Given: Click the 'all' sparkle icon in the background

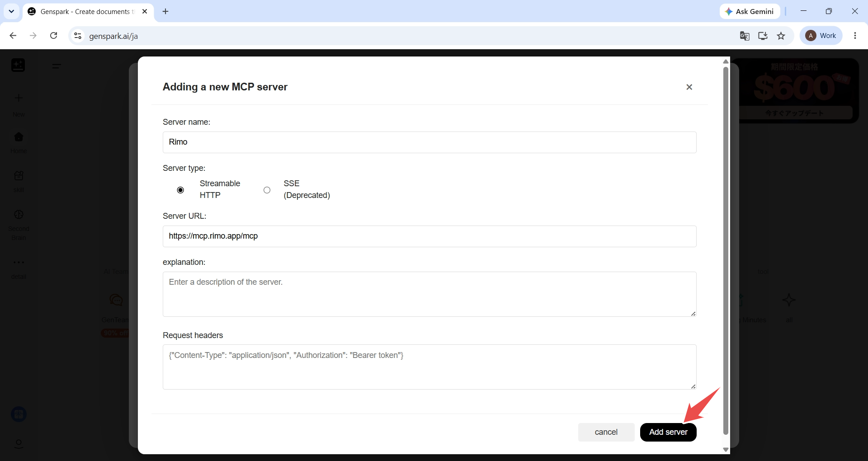Looking at the screenshot, I should (x=789, y=300).
